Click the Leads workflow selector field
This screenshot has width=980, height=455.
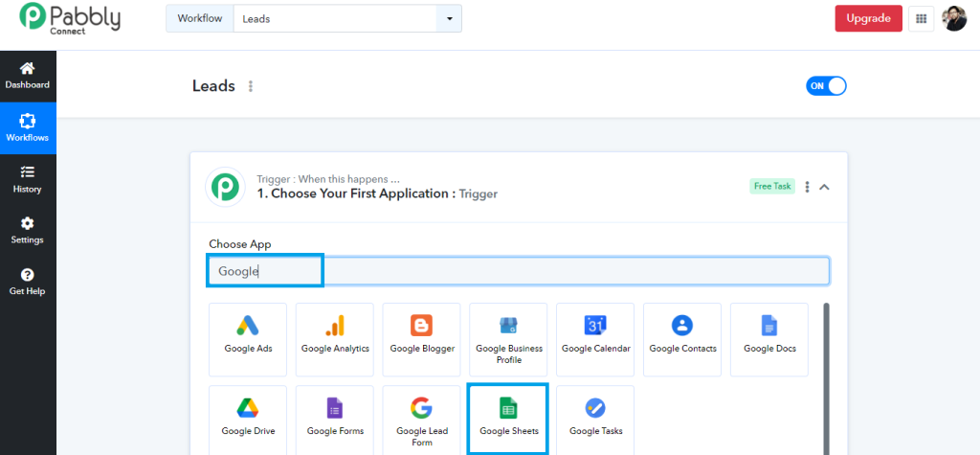(335, 19)
